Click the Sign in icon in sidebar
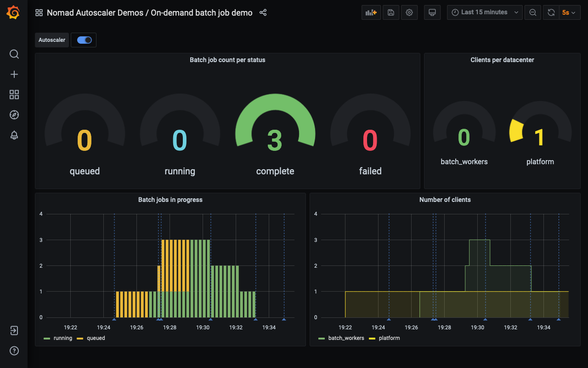This screenshot has width=588, height=368. point(14,330)
